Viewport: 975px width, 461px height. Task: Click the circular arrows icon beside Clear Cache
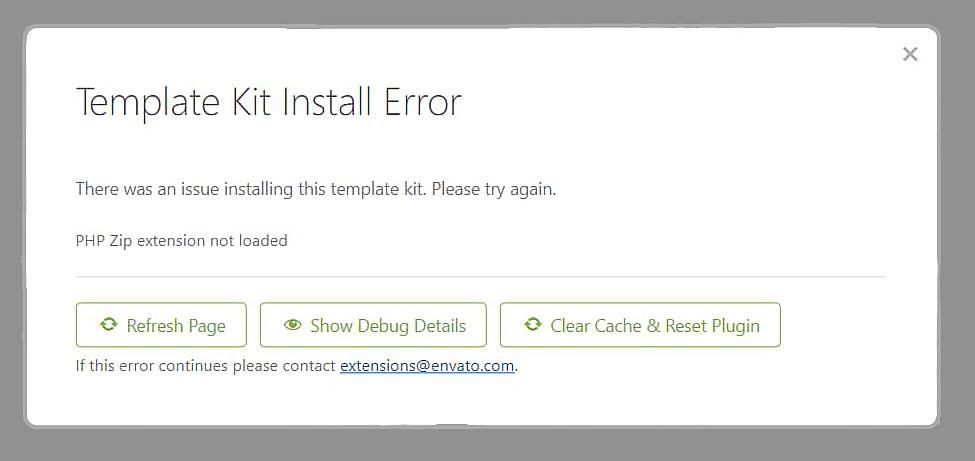[x=533, y=324]
